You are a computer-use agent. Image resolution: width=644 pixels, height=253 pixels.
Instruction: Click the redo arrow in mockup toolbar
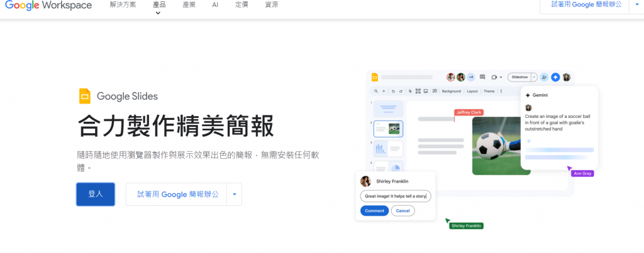(x=401, y=91)
